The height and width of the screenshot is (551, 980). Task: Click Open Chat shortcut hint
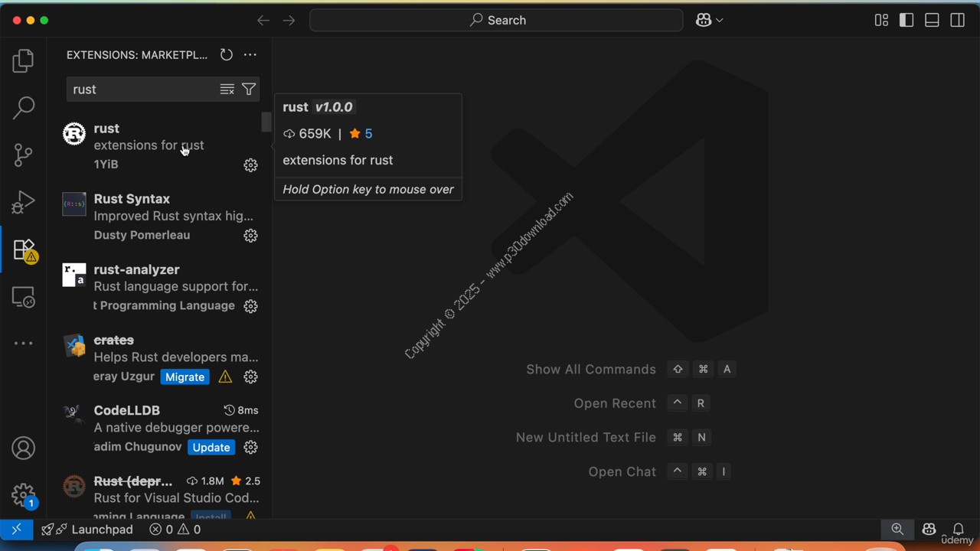(622, 471)
